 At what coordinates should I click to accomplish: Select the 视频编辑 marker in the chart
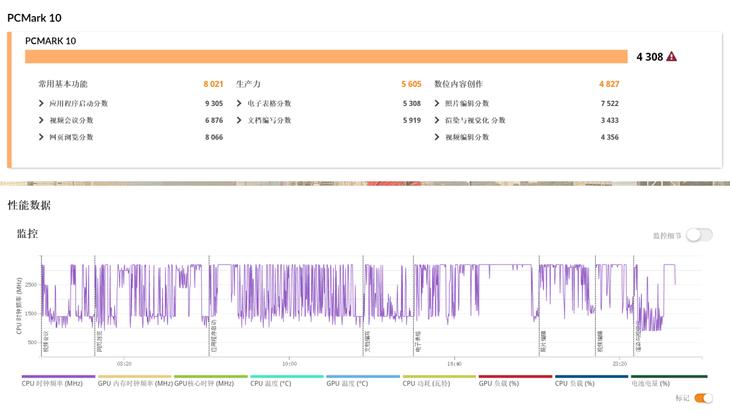600,341
